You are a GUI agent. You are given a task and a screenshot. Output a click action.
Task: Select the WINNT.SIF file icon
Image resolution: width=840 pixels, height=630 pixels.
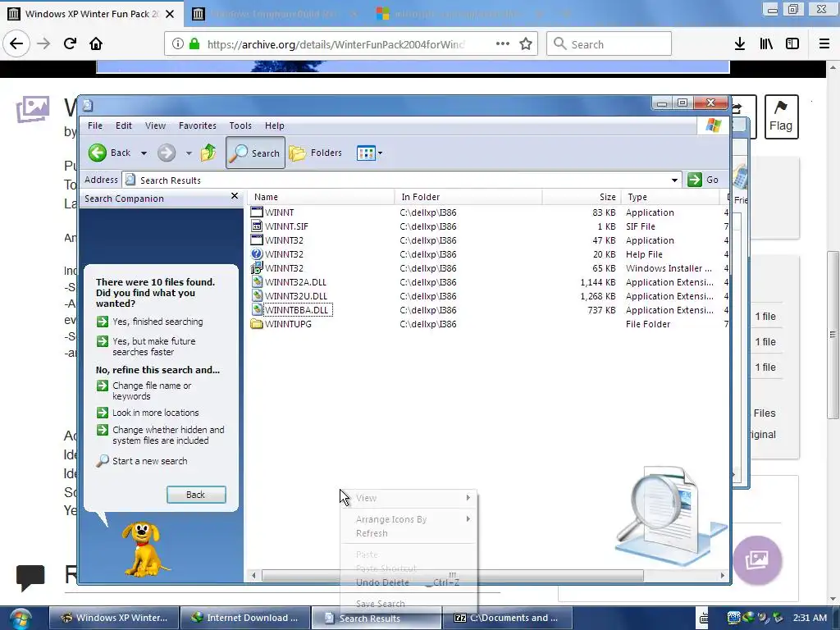pyautogui.click(x=257, y=226)
